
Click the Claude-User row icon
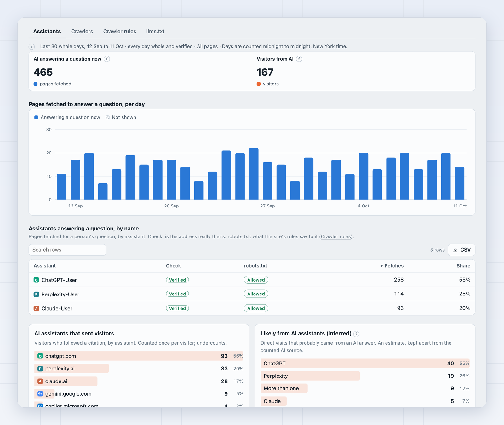[x=36, y=309]
